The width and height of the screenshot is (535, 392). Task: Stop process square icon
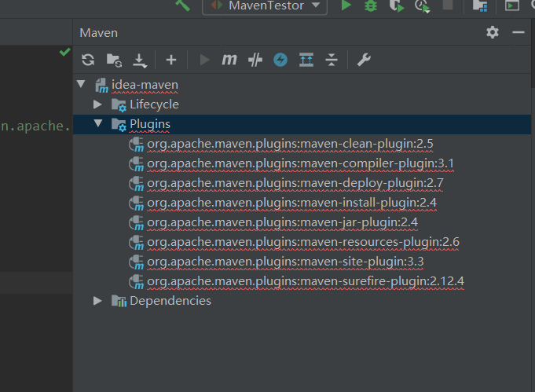(448, 5)
